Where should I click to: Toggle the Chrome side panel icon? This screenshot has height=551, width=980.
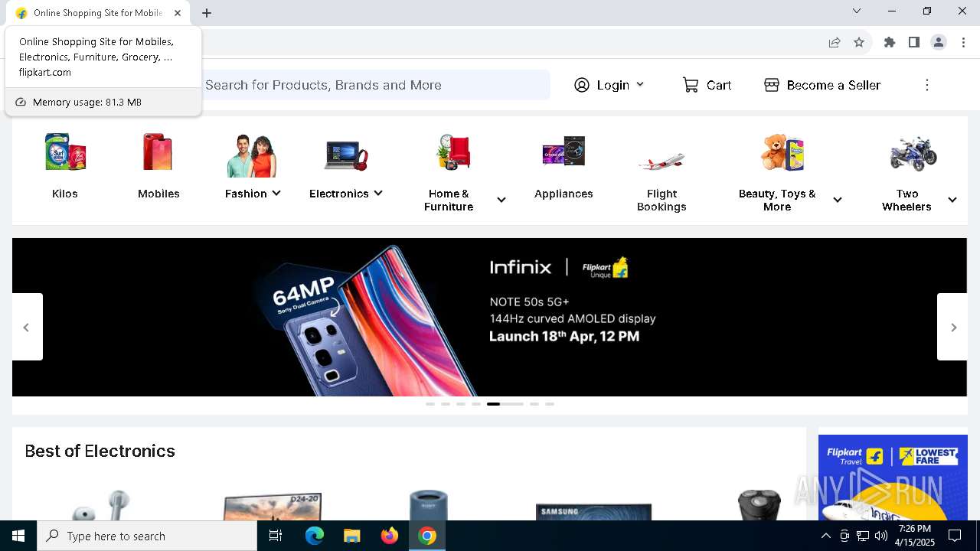click(x=914, y=42)
